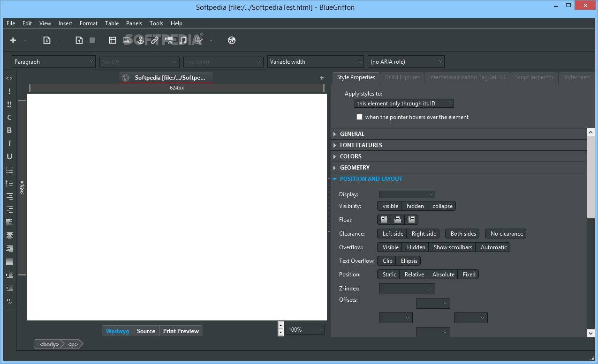Set Visibility to collapse
Screen dimensions: 598x364
(x=442, y=206)
